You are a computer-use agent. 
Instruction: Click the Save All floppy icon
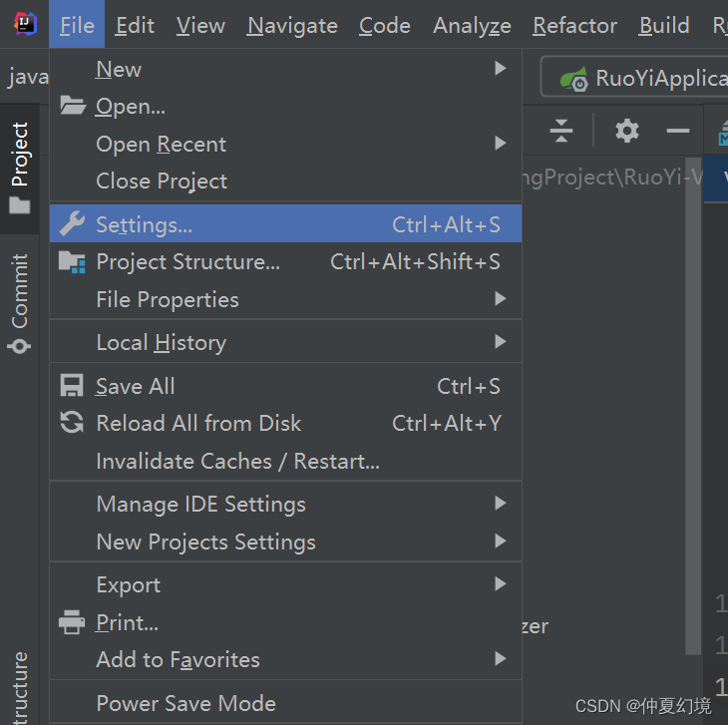tap(72, 385)
